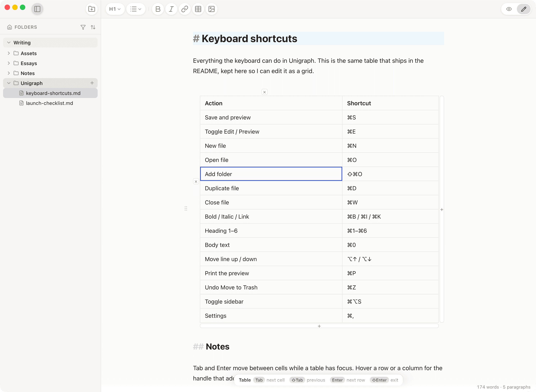Click the Move line up / down cell

pos(271,259)
